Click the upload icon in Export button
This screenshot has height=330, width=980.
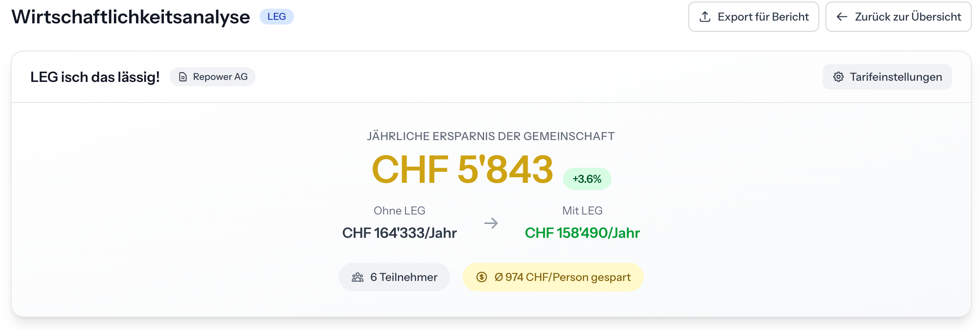(x=705, y=17)
